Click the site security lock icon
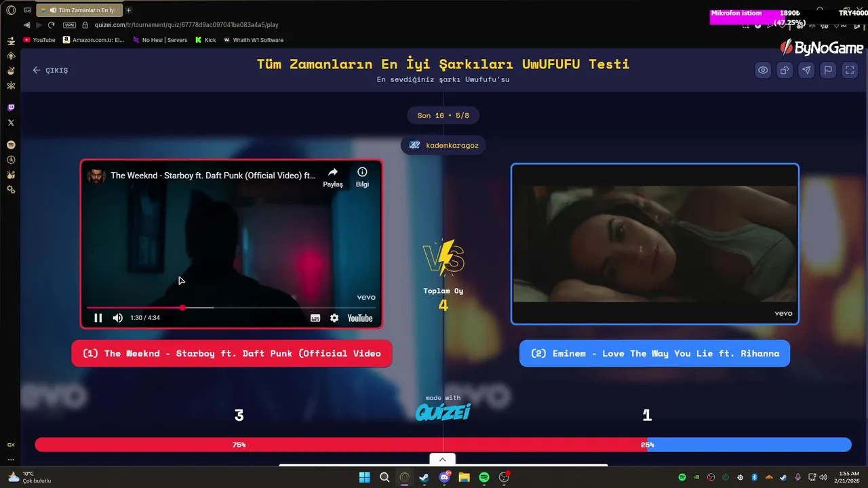The image size is (868, 488). point(85,25)
